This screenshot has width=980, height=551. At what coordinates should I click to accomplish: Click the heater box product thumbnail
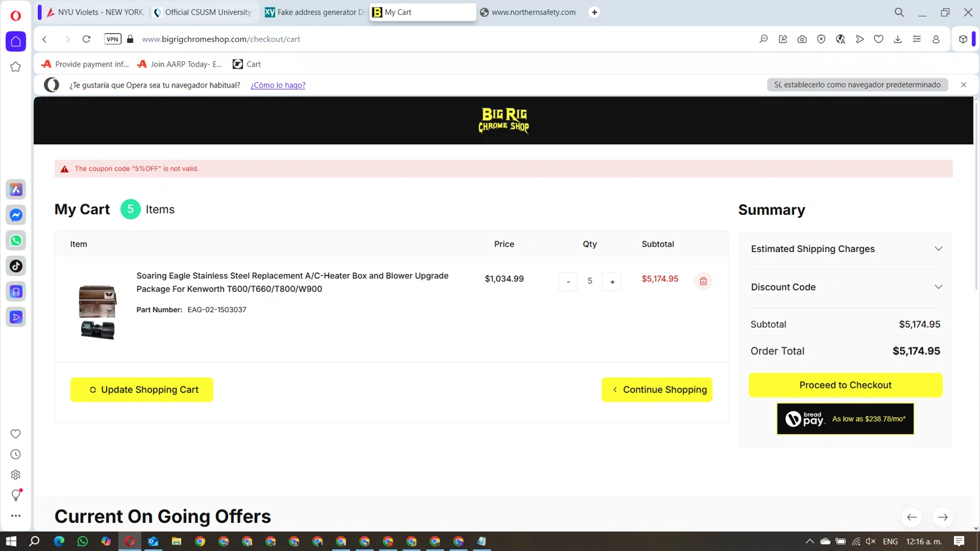(x=97, y=312)
